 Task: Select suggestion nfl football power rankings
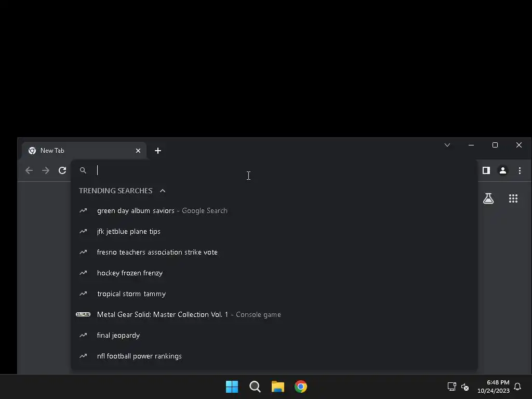tap(274, 356)
